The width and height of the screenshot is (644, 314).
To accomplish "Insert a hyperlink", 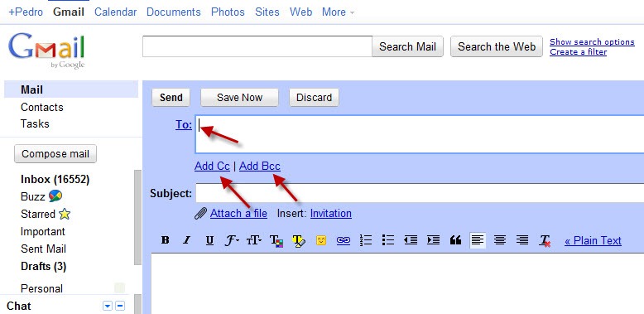I will click(x=344, y=240).
